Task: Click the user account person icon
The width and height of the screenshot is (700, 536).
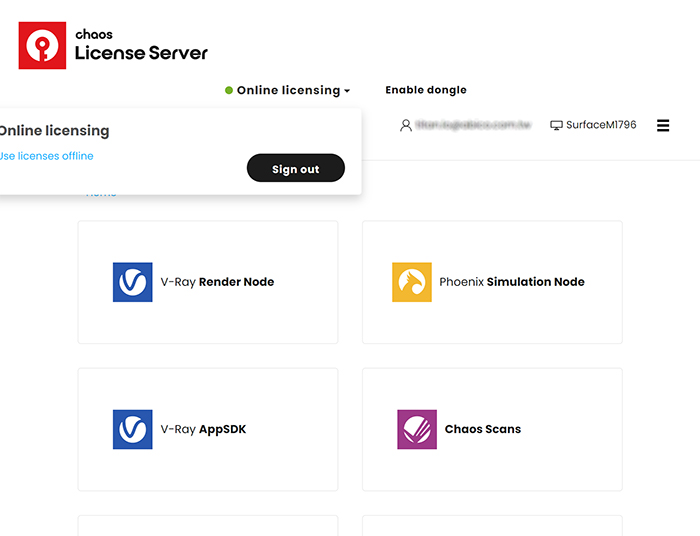Action: [x=406, y=126]
